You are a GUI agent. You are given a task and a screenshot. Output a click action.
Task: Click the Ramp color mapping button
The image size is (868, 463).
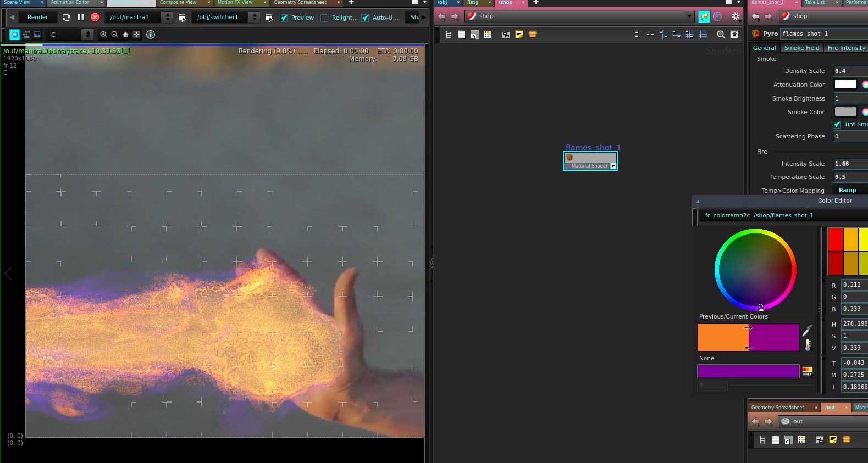[x=847, y=190]
